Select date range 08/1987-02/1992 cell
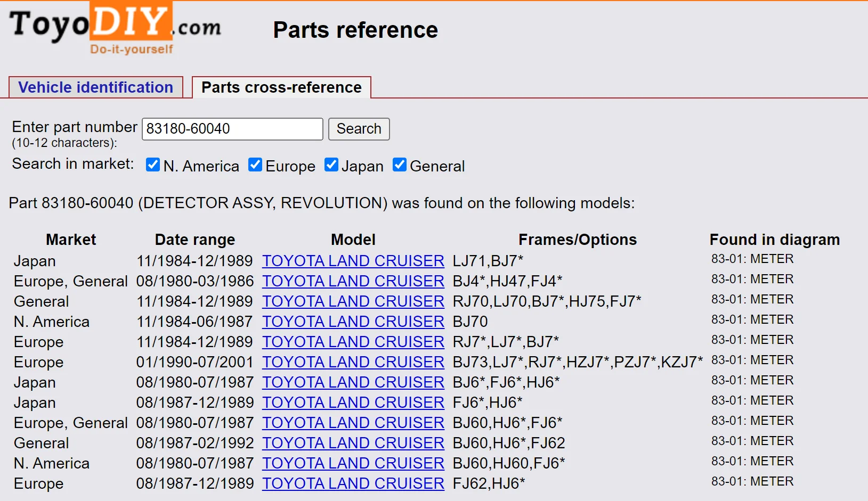The image size is (868, 501). click(x=194, y=443)
